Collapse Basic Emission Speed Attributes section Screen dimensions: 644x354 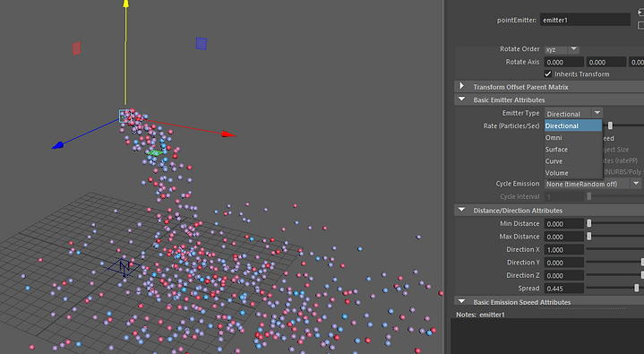tap(461, 302)
